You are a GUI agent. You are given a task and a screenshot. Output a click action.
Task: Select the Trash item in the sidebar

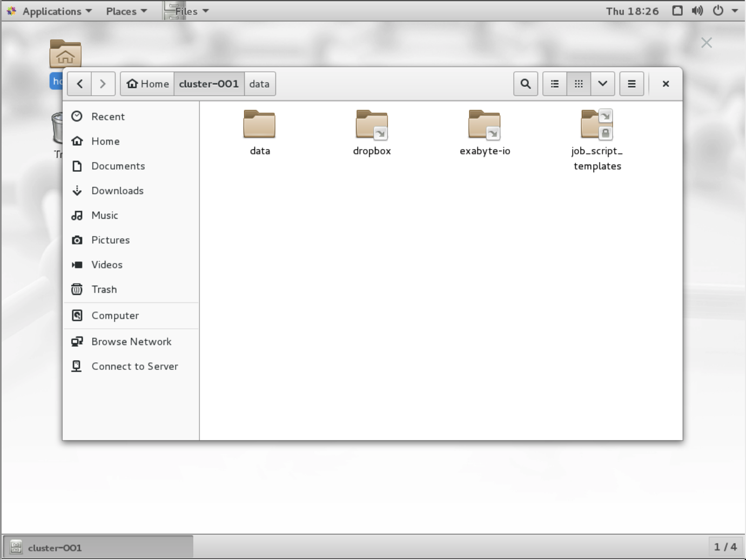coord(104,289)
